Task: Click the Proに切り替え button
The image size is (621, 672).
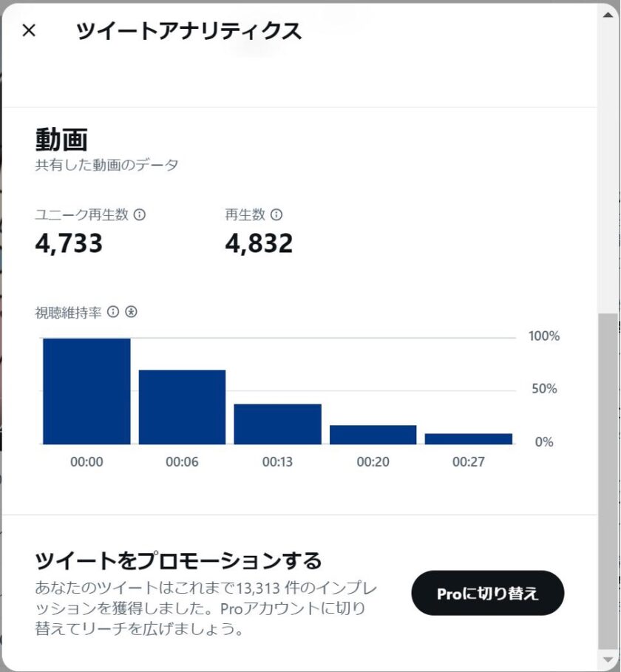Action: pos(488,593)
